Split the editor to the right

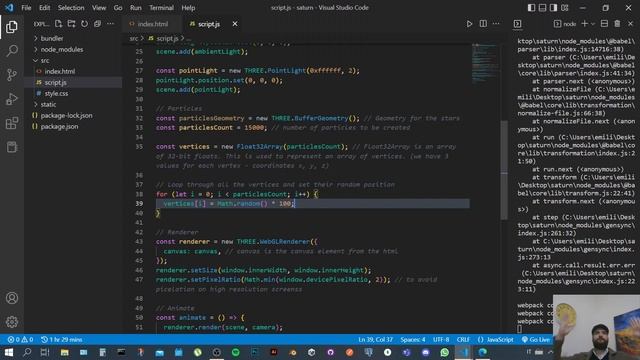coord(483,24)
